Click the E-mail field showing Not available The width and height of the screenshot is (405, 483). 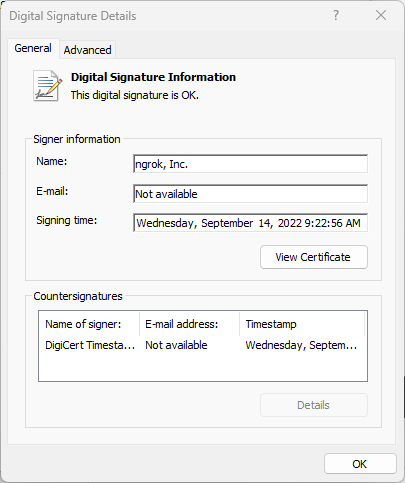point(250,194)
